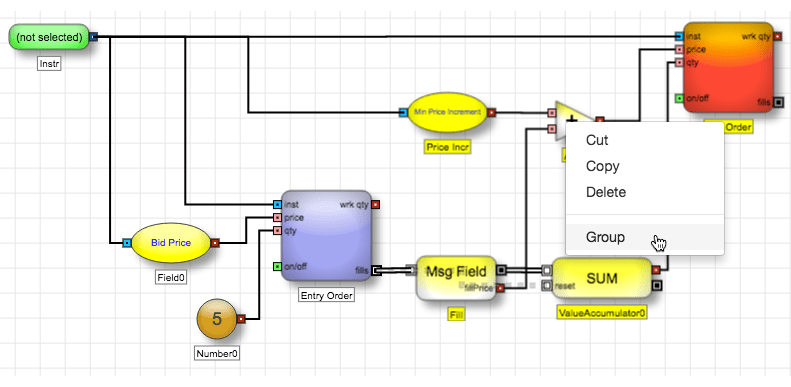
Task: Select the Msg Field block
Action: pyautogui.click(x=457, y=278)
